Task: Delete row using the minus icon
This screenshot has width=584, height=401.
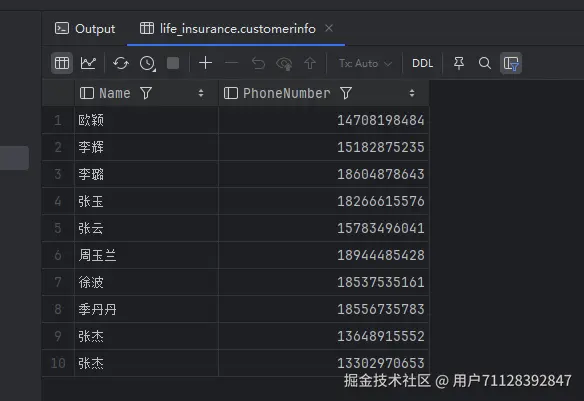Action: click(231, 63)
